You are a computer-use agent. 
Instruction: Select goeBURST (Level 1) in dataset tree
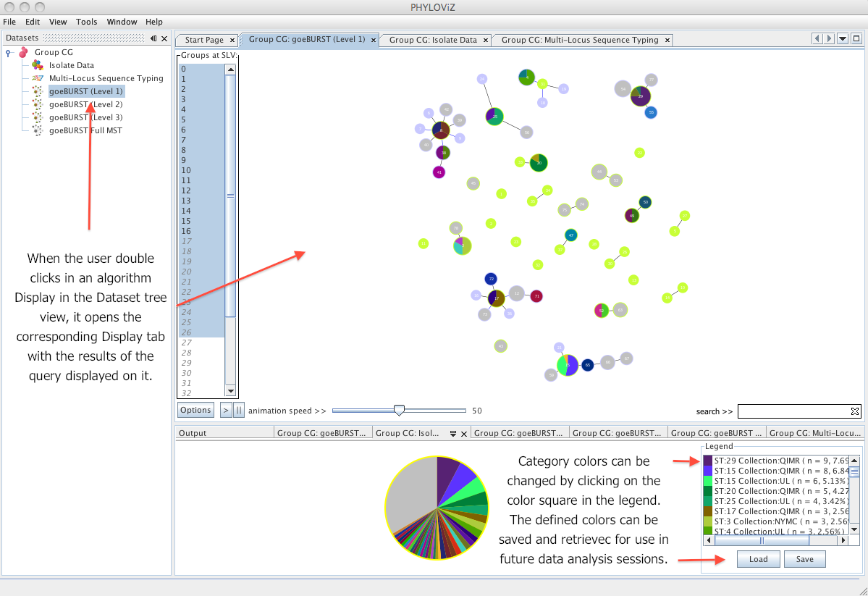[86, 91]
